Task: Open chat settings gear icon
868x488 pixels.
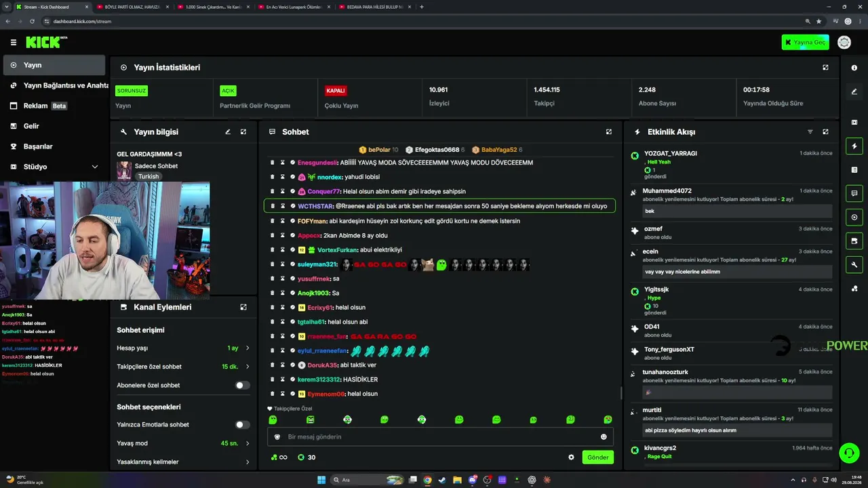Action: pos(571,457)
